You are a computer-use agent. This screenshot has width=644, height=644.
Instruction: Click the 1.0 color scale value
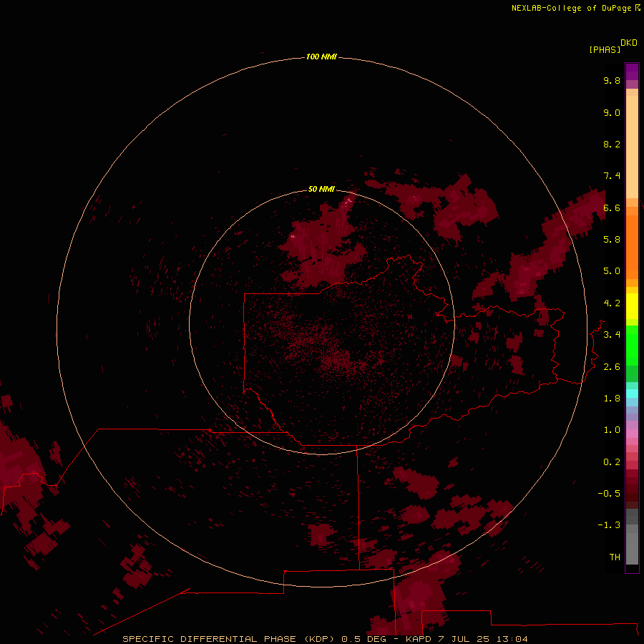pyautogui.click(x=612, y=430)
